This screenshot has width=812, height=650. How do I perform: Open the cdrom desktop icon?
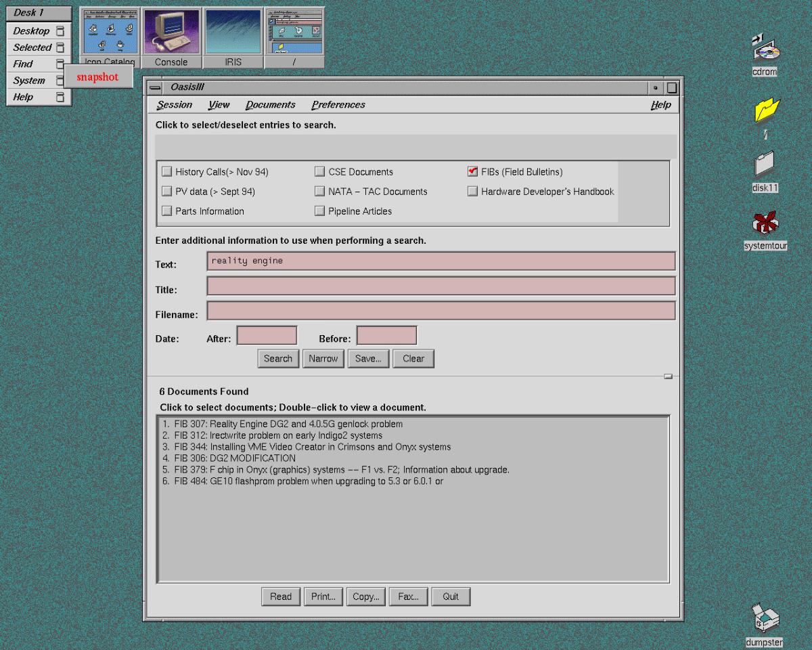tap(765, 49)
